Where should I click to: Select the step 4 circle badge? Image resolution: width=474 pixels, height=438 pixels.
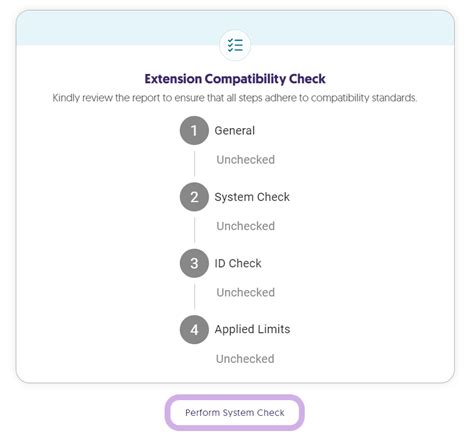click(x=194, y=330)
